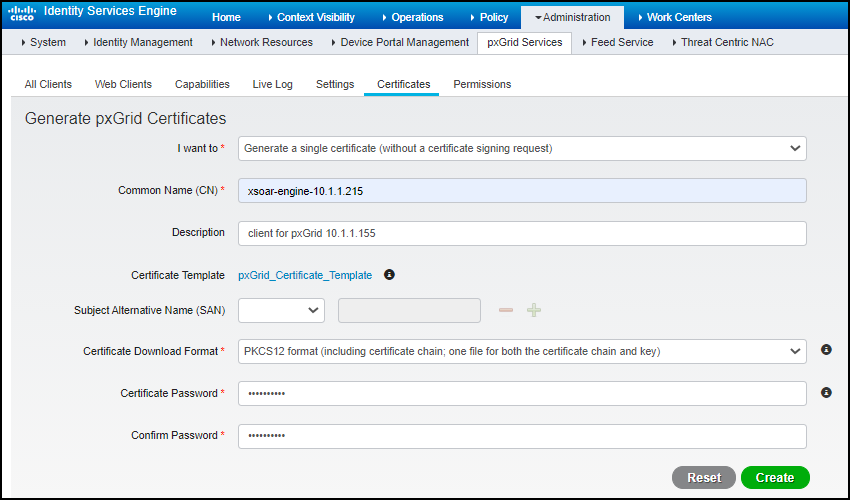Click the SAN value text field
This screenshot has width=850, height=500.
coord(409,310)
